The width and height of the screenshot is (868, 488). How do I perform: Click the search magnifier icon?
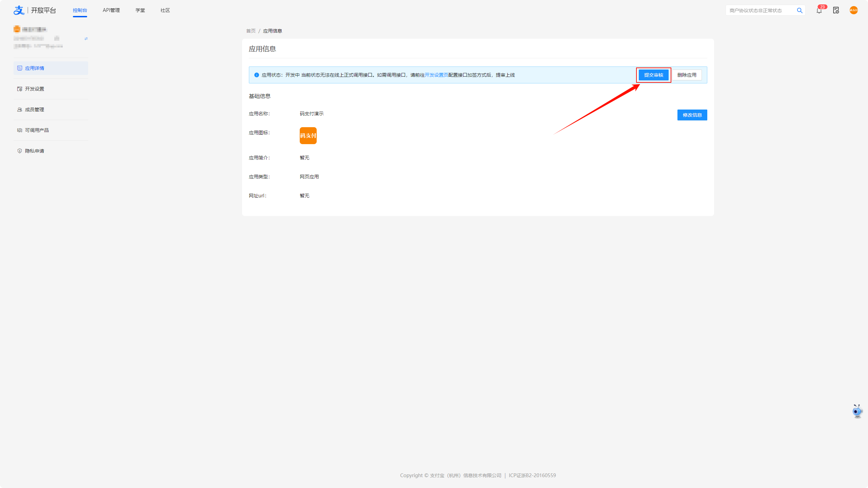(800, 11)
